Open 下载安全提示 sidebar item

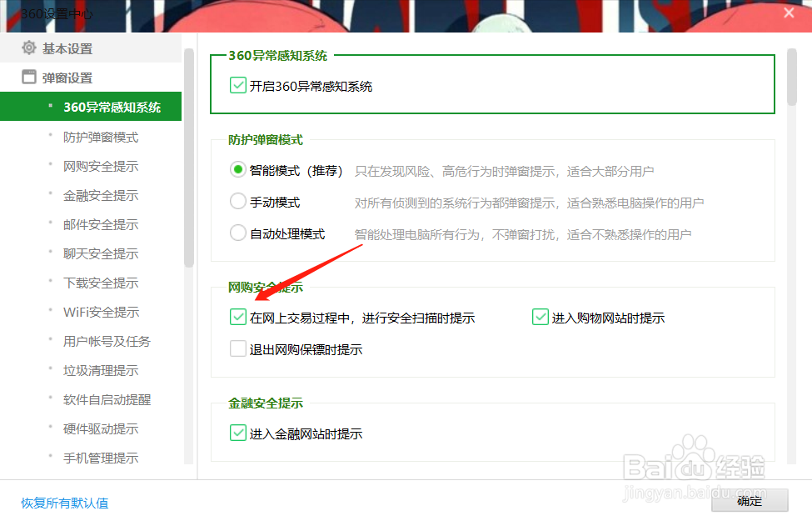(101, 283)
